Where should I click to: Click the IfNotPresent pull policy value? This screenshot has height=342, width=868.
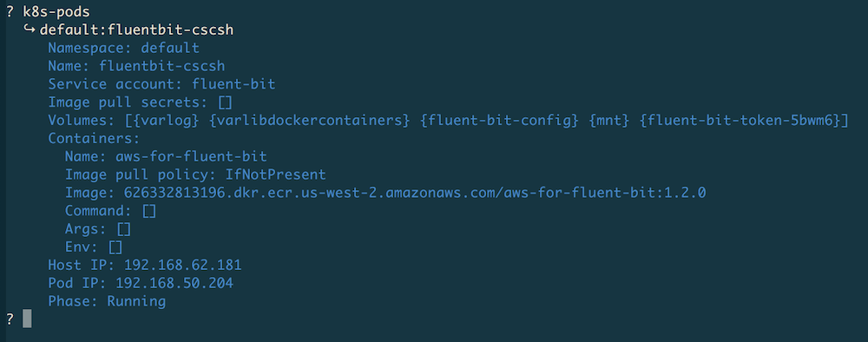click(275, 174)
